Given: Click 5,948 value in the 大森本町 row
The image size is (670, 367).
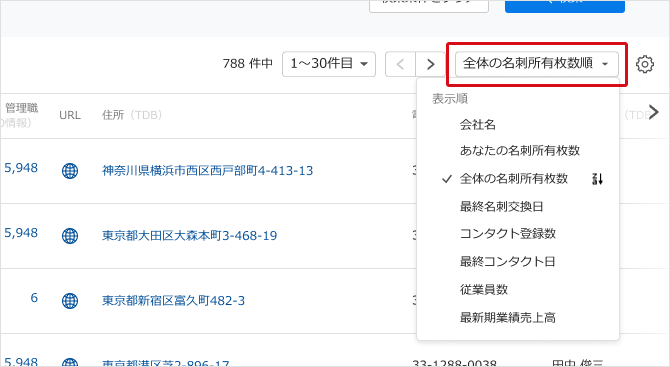Looking at the screenshot, I should (21, 233).
